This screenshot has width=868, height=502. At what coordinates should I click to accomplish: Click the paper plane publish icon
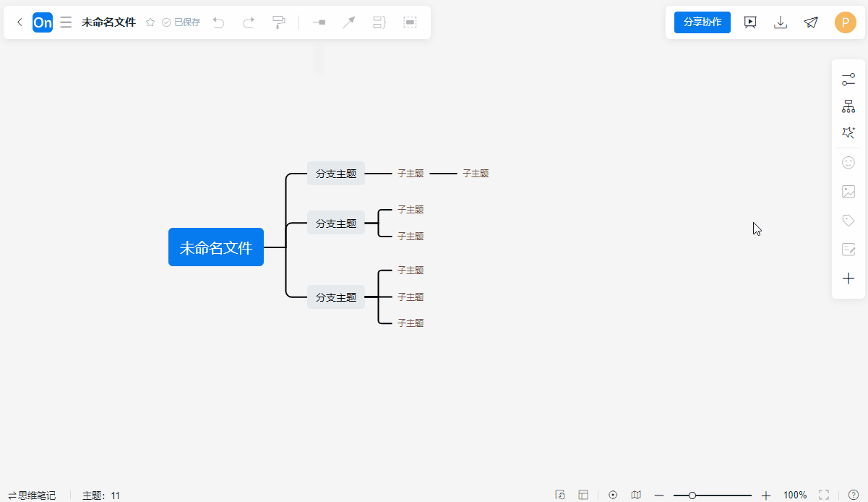click(811, 22)
